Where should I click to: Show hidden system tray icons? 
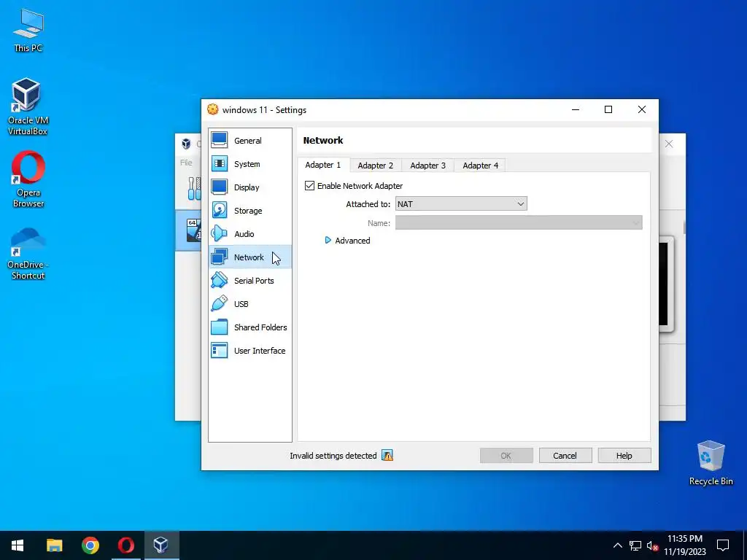[617, 545]
